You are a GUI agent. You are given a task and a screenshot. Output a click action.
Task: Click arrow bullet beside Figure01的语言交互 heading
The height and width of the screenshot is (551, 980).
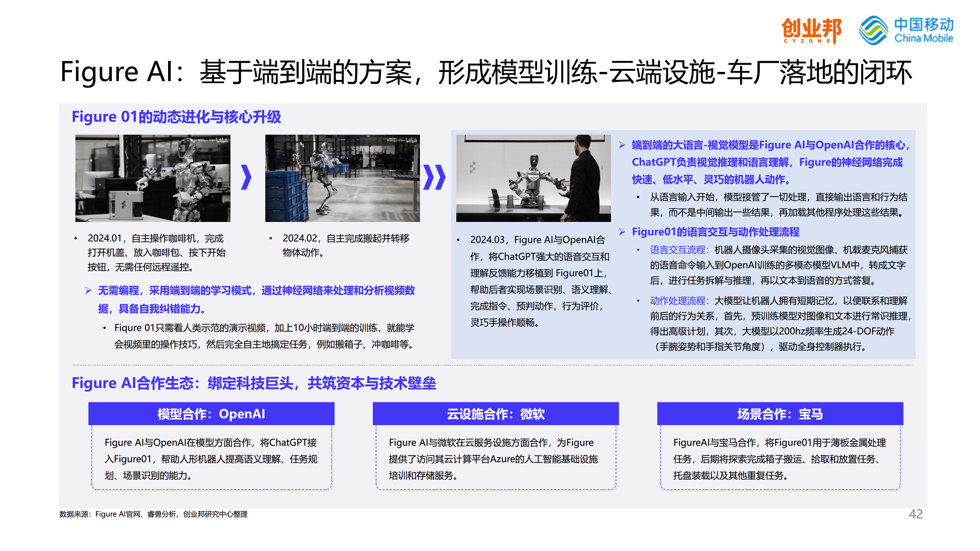[x=622, y=232]
